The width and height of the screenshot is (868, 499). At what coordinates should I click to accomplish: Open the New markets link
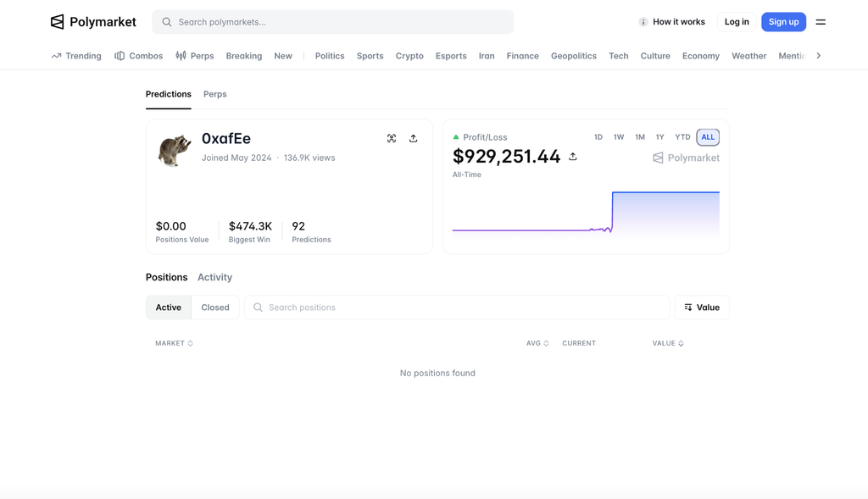[283, 56]
